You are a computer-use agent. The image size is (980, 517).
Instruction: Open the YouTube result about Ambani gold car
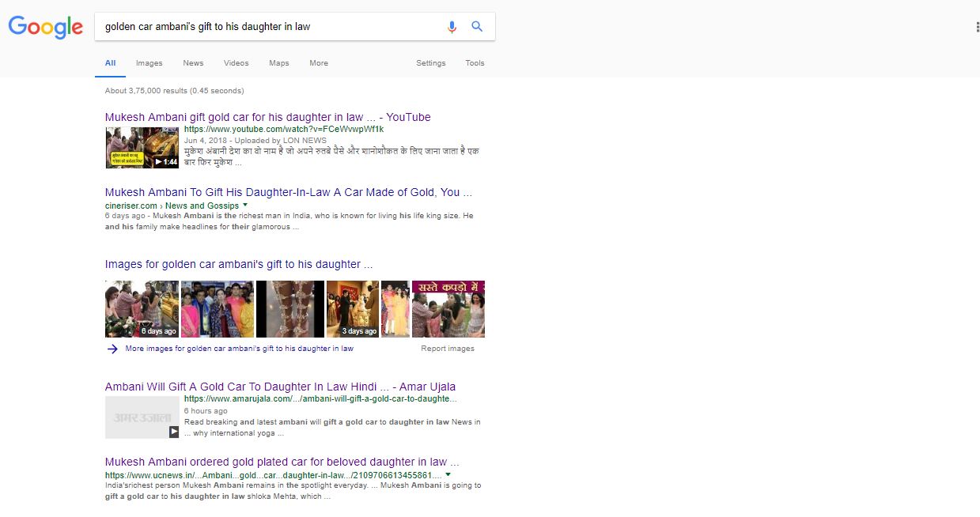(x=268, y=117)
